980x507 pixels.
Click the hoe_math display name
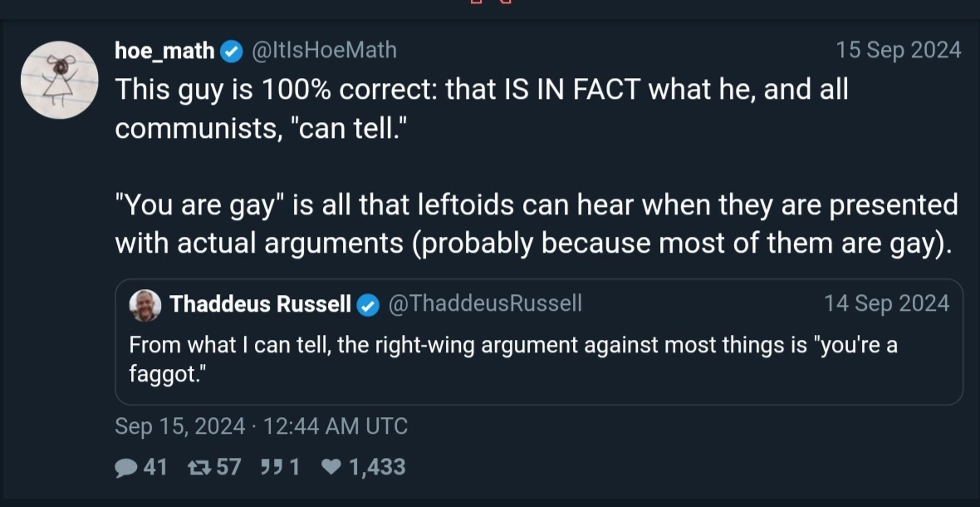[165, 51]
